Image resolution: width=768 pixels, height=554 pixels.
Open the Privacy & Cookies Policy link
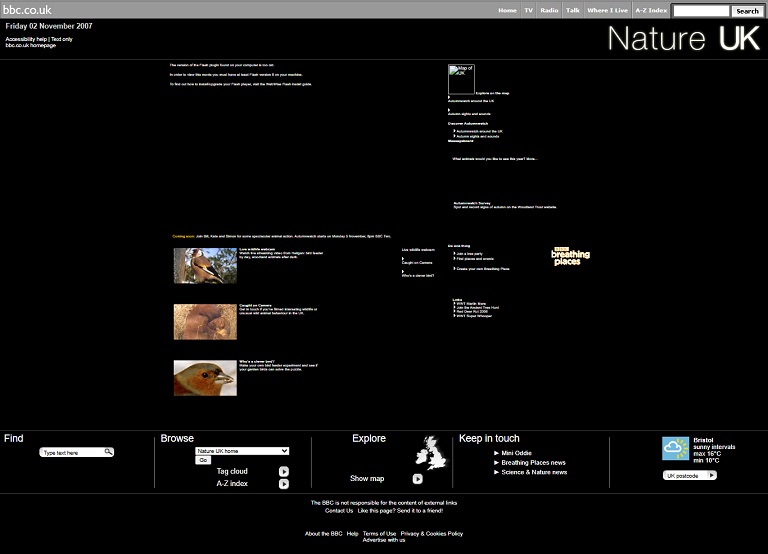tap(432, 534)
